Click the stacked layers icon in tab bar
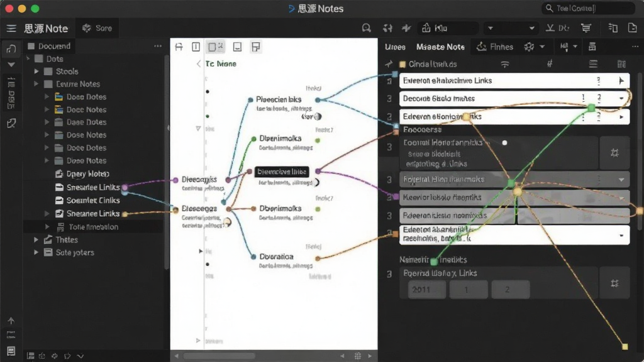Screen dimensions: 644x362 (x=592, y=47)
